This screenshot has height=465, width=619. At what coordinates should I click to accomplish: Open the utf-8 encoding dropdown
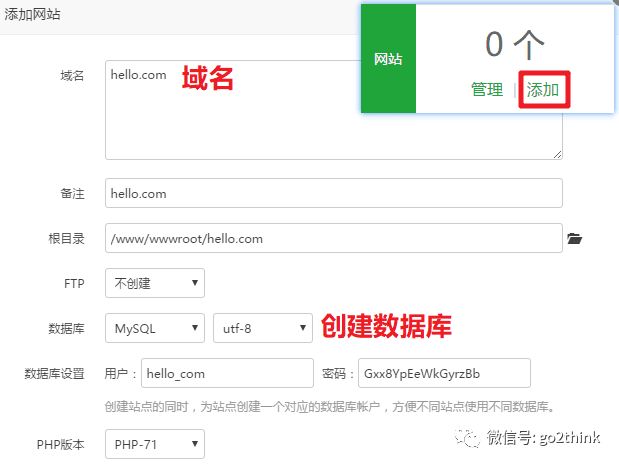[x=263, y=328]
